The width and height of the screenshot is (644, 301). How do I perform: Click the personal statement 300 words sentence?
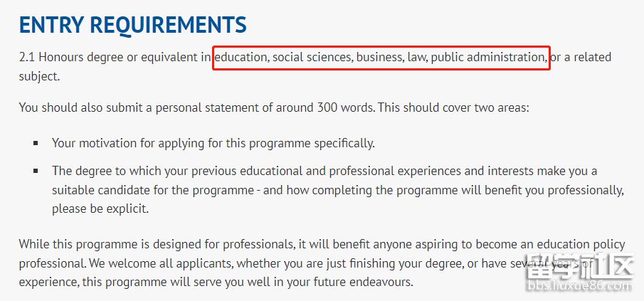point(274,108)
